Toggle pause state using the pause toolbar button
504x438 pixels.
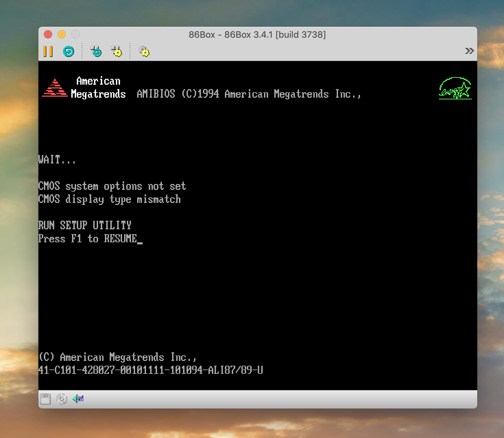(48, 51)
